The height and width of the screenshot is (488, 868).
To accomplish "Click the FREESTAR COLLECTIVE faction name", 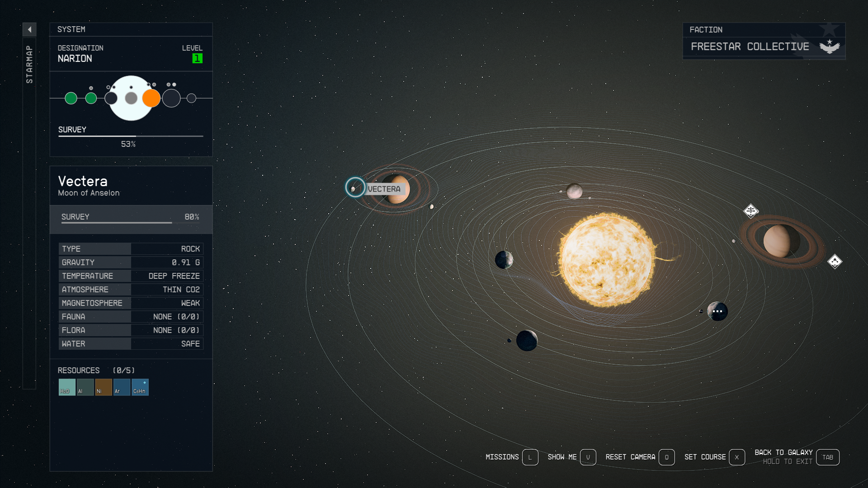I will (750, 47).
